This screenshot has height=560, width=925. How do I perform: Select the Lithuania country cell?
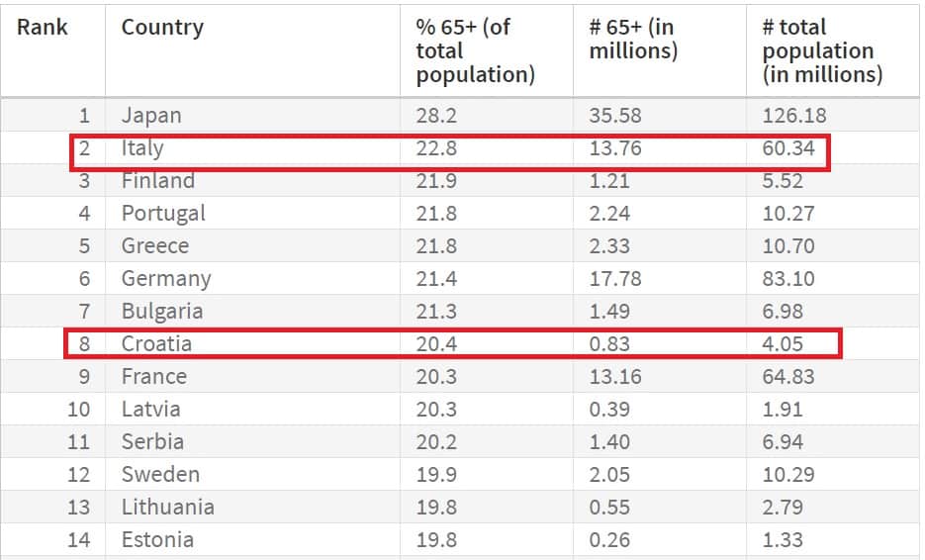point(167,508)
